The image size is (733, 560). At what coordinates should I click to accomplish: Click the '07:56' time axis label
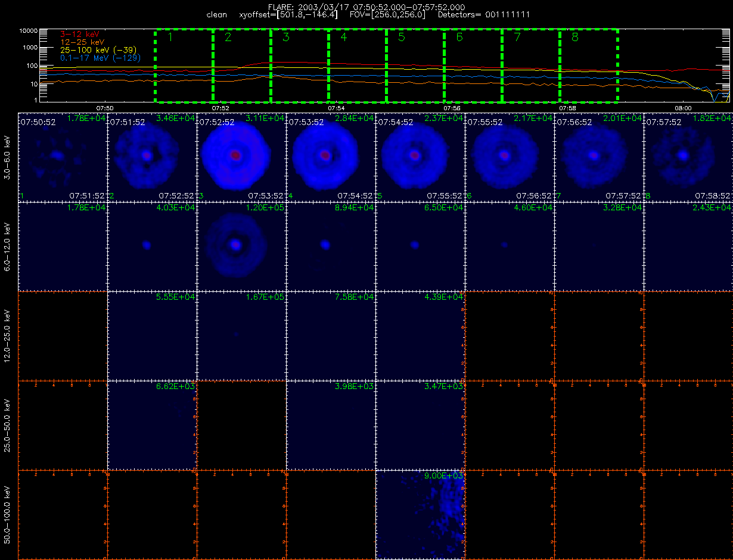tap(452, 108)
